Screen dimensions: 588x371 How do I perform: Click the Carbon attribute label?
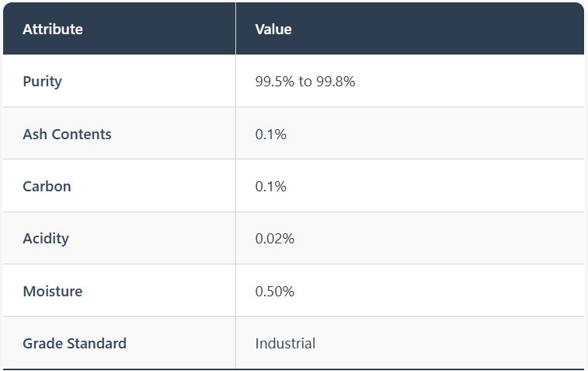coord(47,187)
